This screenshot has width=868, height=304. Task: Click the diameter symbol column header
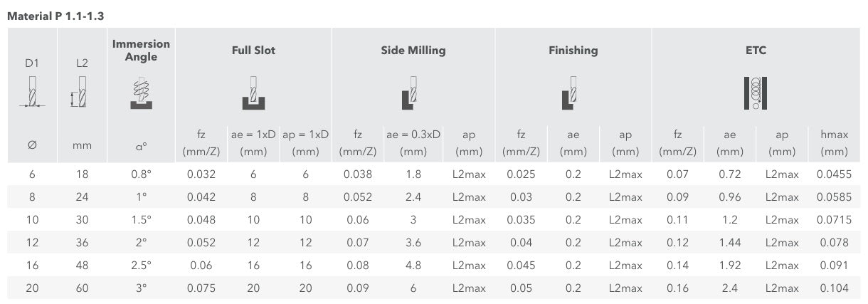coord(32,145)
